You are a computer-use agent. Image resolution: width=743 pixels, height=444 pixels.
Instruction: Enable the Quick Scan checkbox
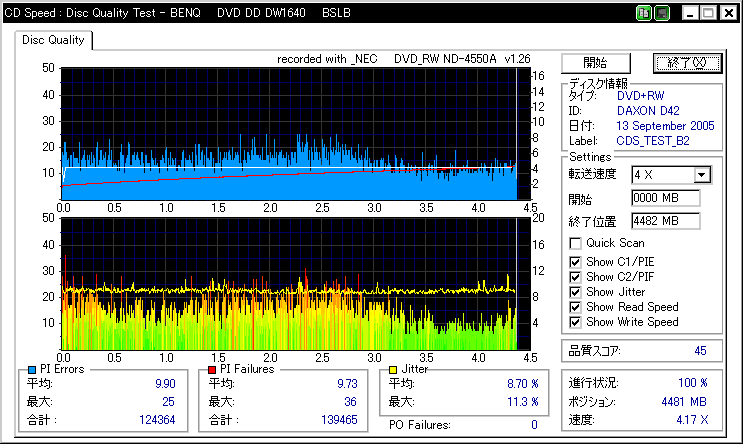575,244
